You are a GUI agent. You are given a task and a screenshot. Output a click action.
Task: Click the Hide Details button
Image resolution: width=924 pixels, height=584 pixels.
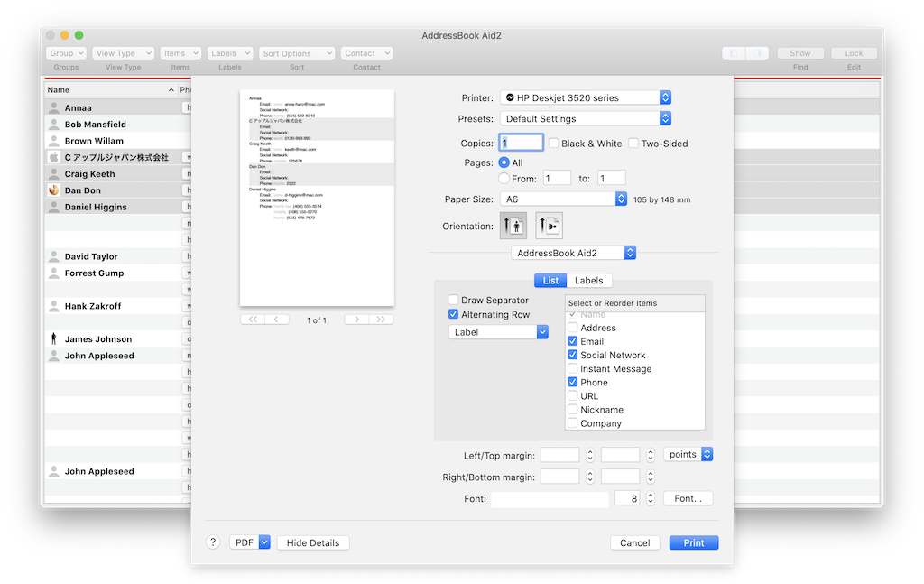[x=312, y=542]
